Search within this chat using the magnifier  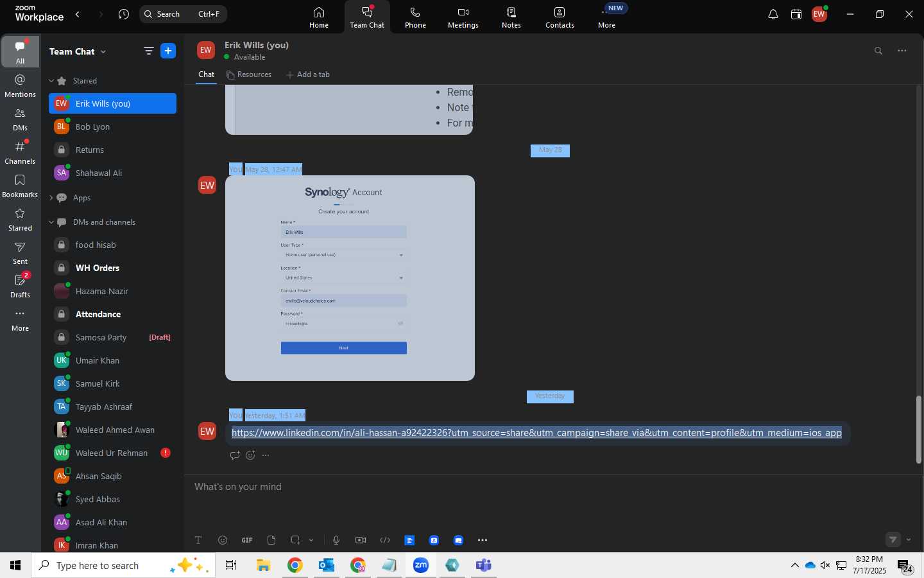pyautogui.click(x=878, y=51)
